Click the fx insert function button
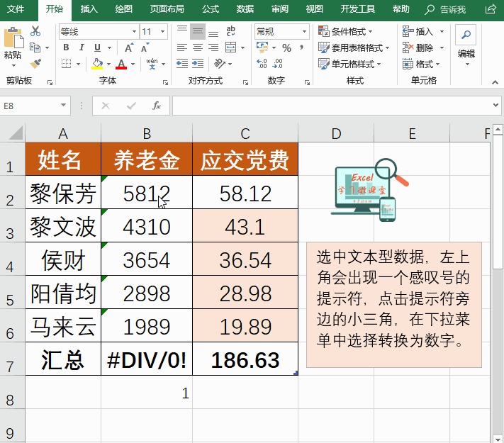 (157, 105)
